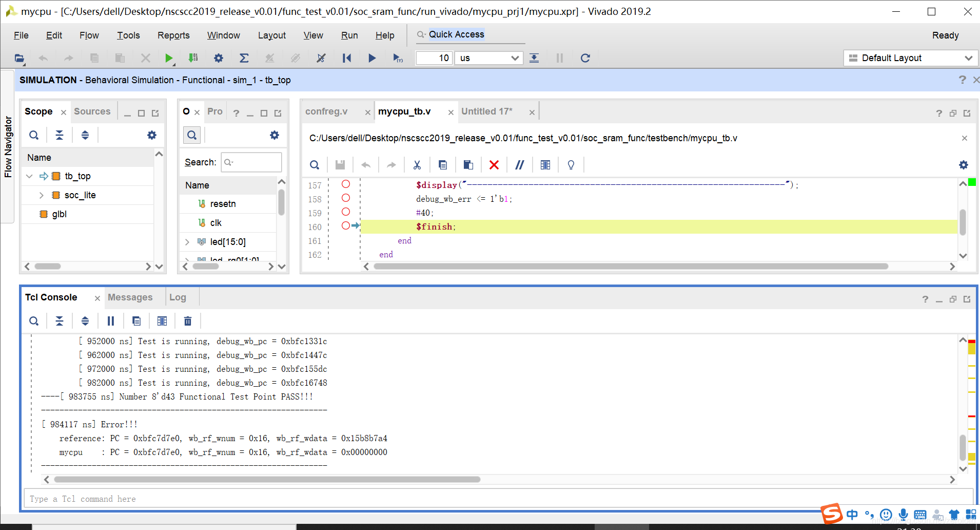The height and width of the screenshot is (530, 980).
Task: Select the clk object
Action: 216,223
